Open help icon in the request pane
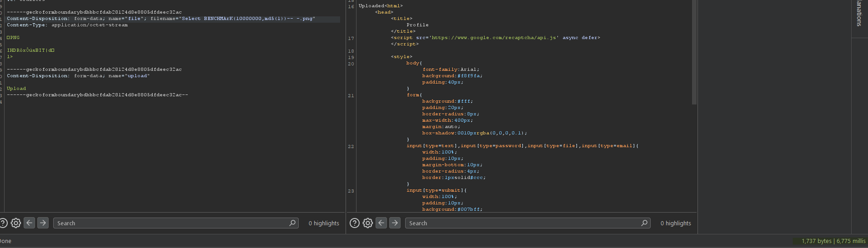This screenshot has height=248, width=868. point(3,223)
